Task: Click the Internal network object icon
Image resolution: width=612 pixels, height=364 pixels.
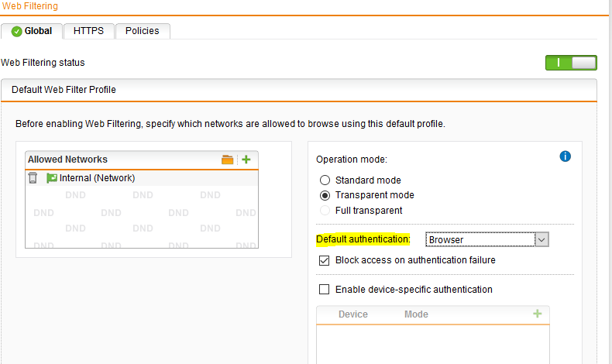Action: tap(52, 178)
